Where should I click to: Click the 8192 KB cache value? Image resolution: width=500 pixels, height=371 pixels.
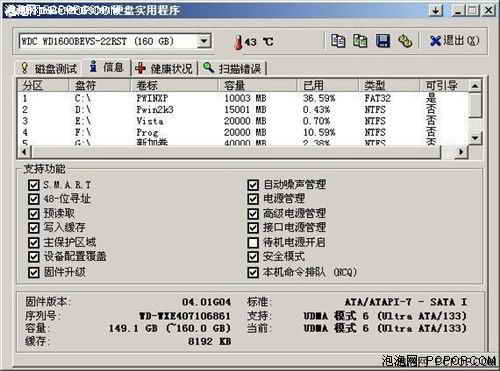(x=209, y=341)
